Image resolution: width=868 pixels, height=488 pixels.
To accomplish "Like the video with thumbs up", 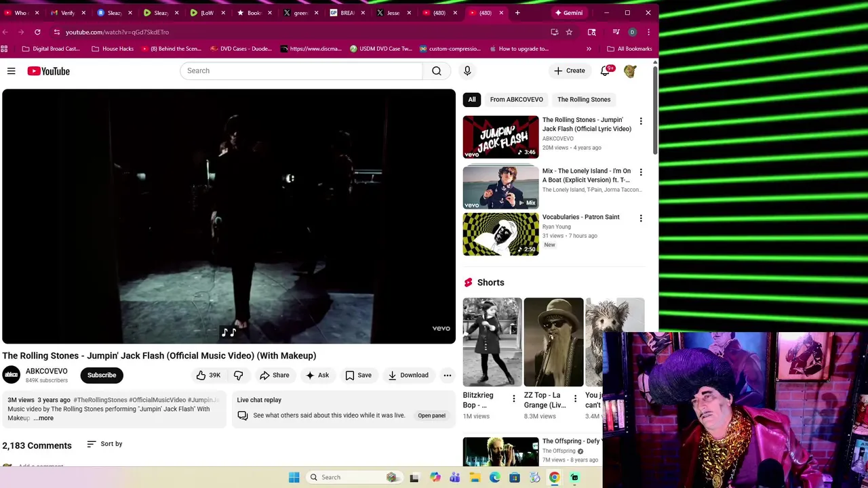I will 209,375.
